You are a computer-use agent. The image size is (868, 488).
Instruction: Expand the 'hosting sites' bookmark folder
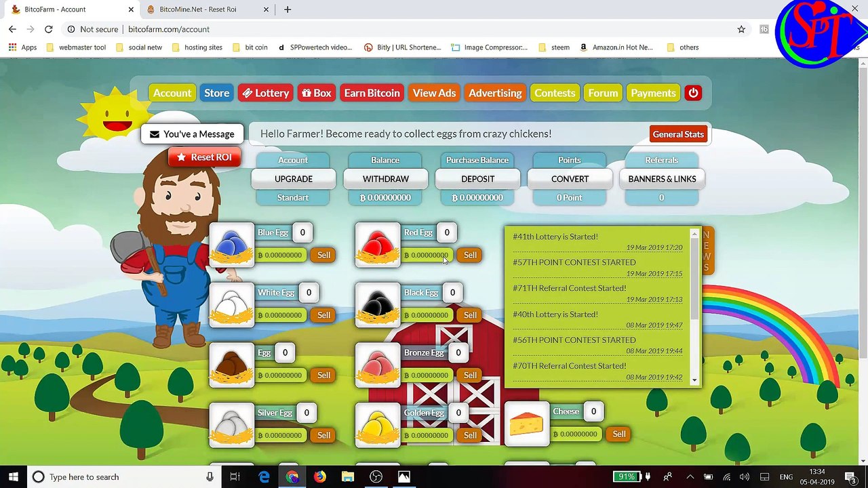point(197,47)
